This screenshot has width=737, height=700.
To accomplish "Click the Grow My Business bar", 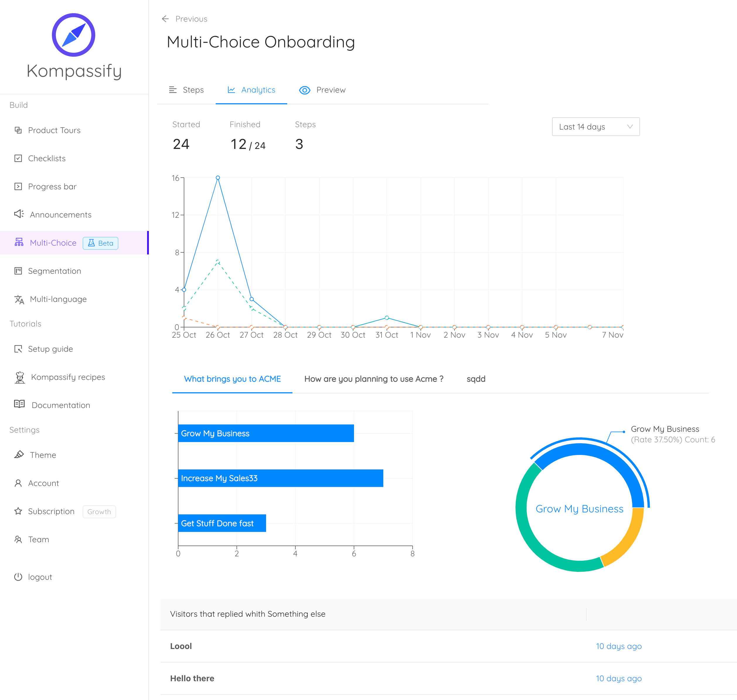I will click(x=266, y=433).
